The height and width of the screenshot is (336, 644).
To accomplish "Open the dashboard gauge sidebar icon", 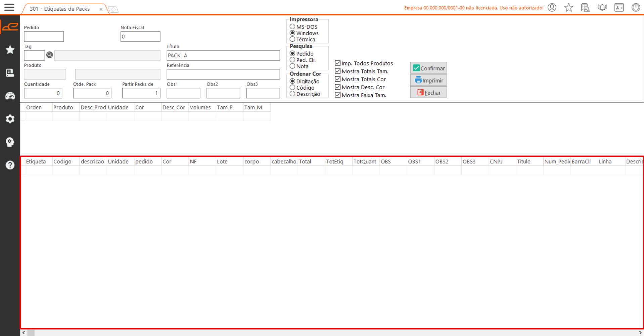I will [10, 96].
